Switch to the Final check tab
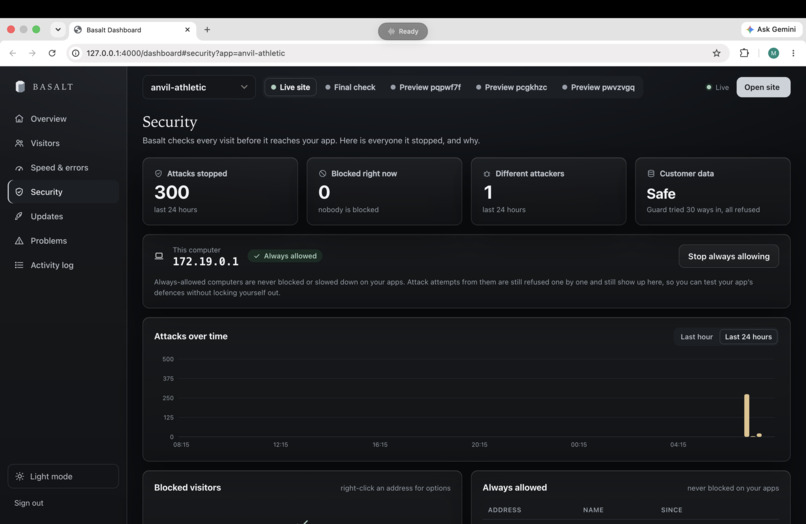Viewport: 806px width, 524px height. [350, 87]
